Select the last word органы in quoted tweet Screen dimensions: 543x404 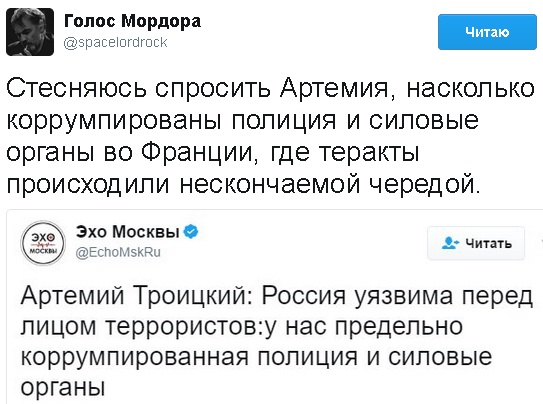click(63, 387)
